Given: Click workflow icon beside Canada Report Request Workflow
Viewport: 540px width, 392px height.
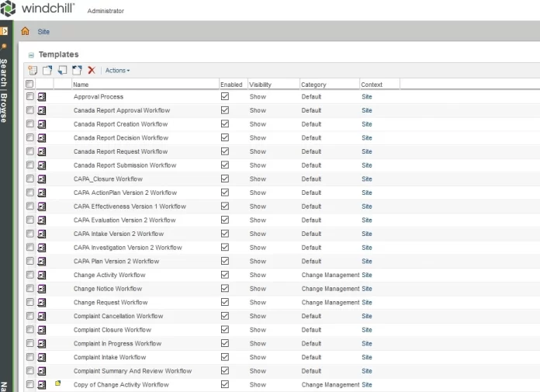Looking at the screenshot, I should 42,151.
